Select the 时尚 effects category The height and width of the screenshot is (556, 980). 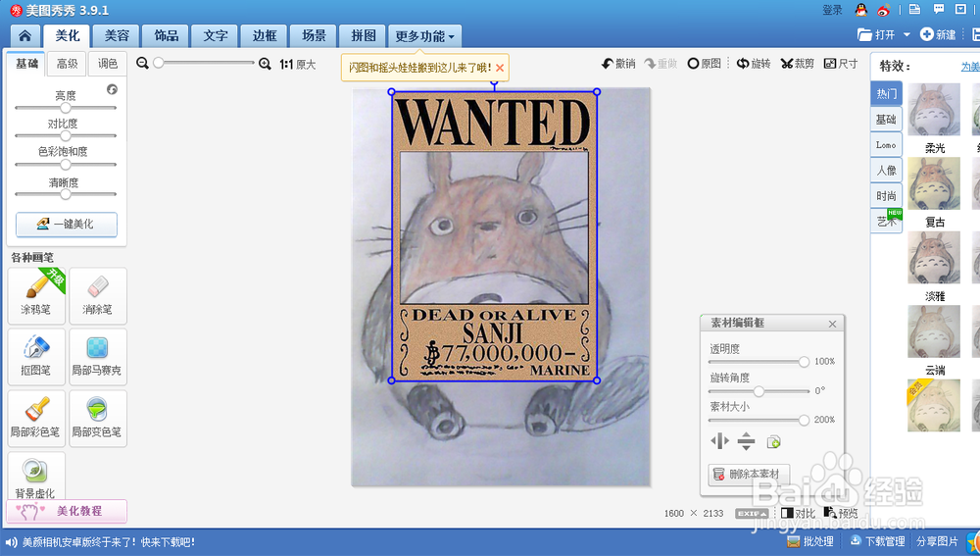coord(886,196)
